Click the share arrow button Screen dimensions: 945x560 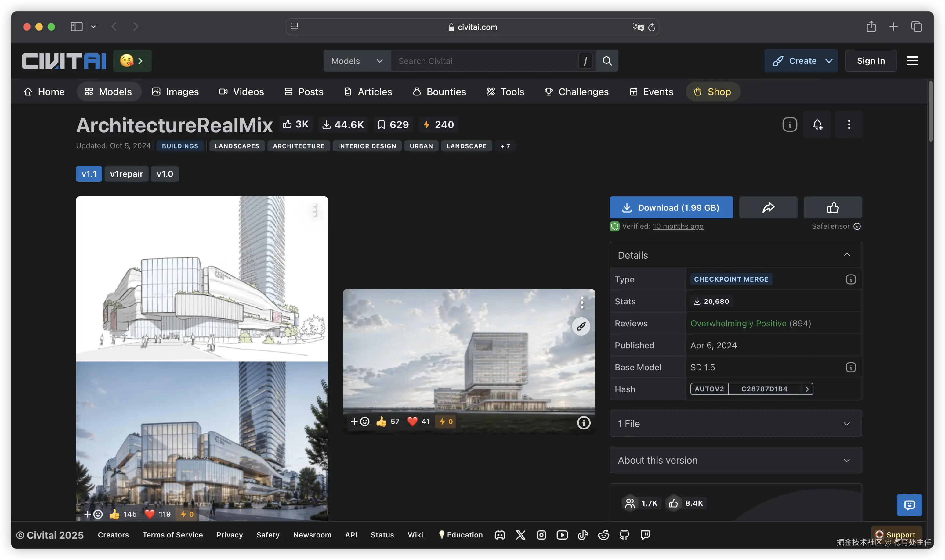[768, 207]
